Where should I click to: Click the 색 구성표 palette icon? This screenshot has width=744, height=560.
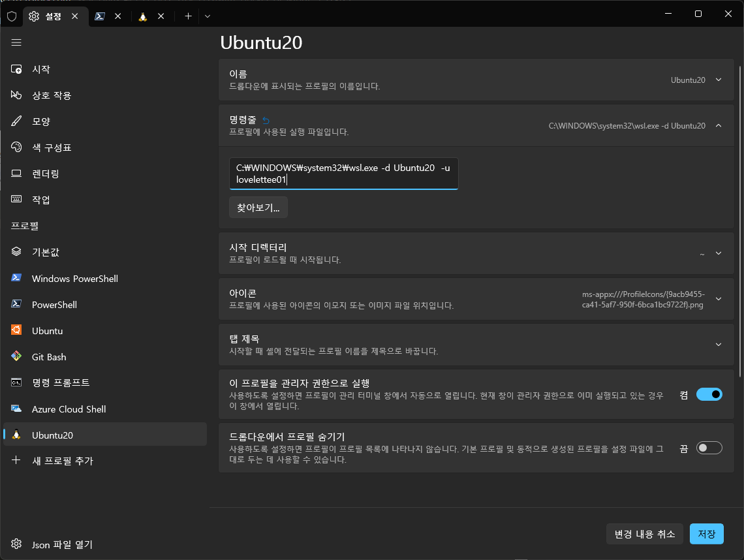[x=16, y=147]
